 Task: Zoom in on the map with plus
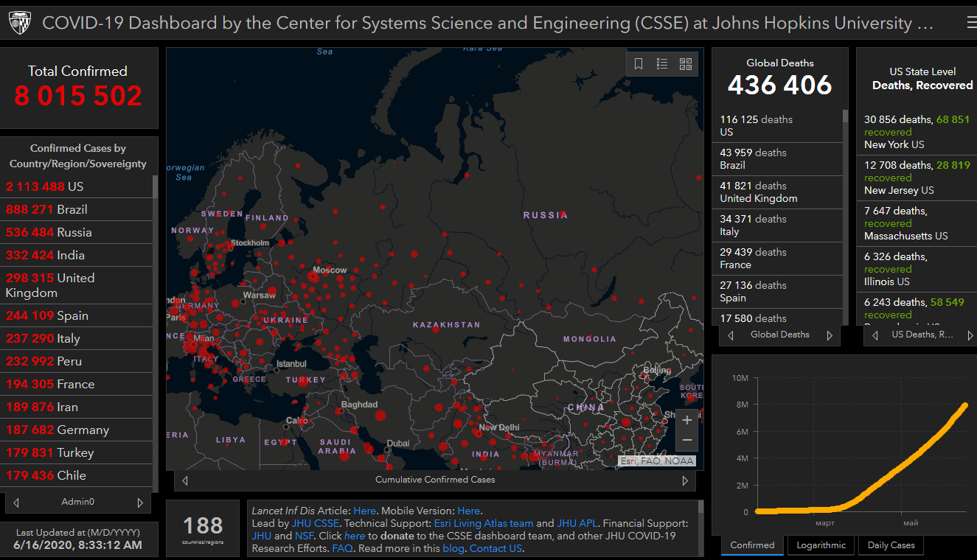point(687,420)
